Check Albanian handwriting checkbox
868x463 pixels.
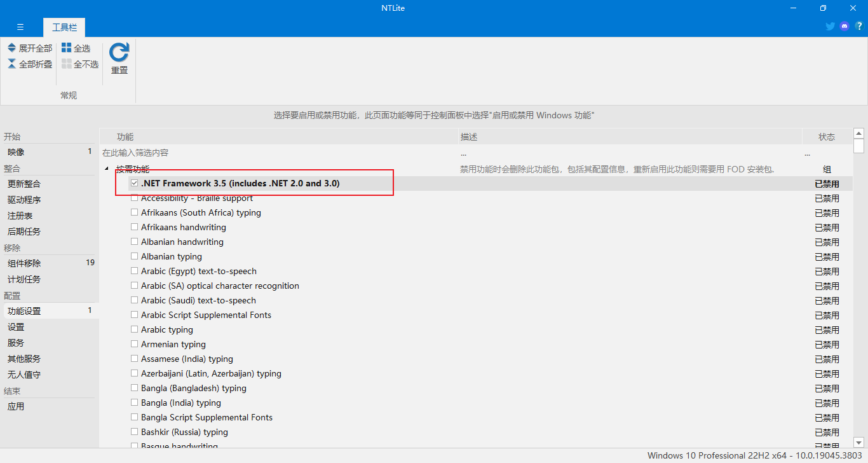(134, 242)
